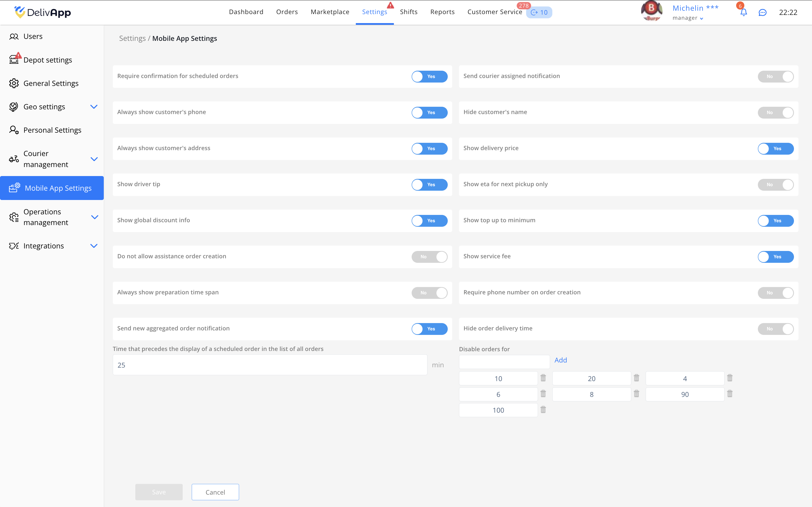812x507 pixels.
Task: Click the Add link for disabled orders
Action: (x=560, y=360)
